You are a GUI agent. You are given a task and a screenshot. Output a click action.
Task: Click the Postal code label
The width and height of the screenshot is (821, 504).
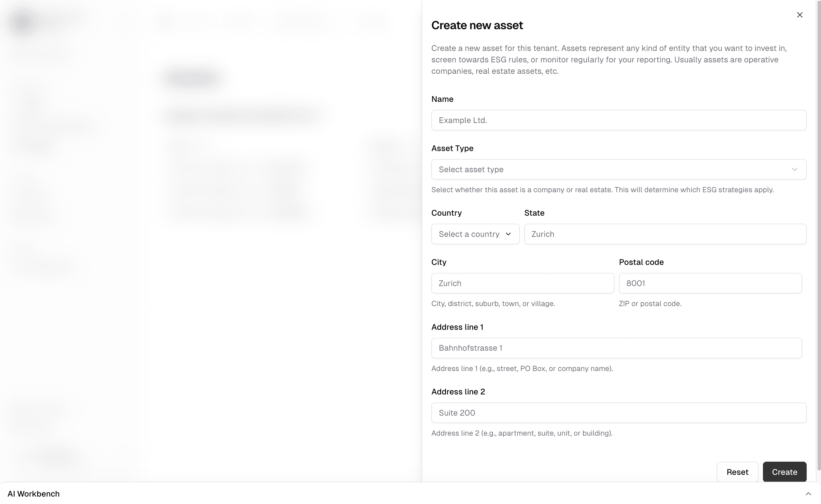pos(641,262)
